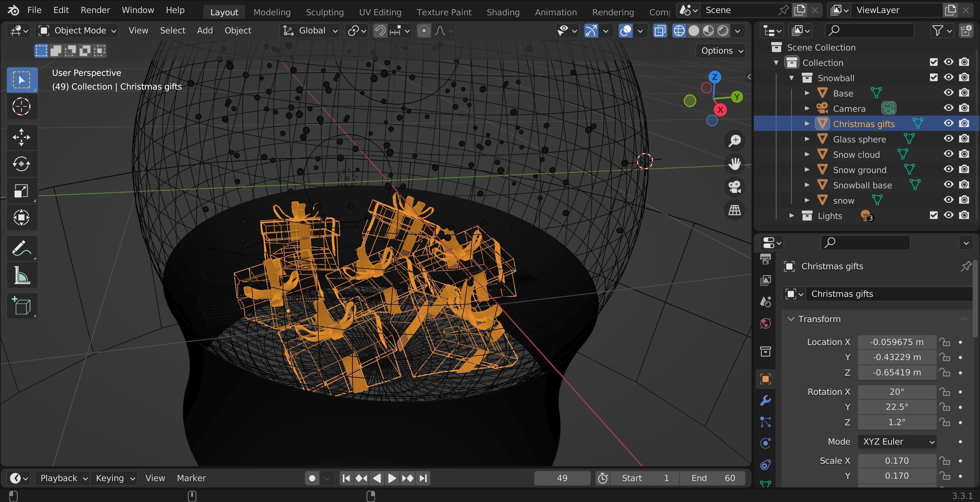Jump to the first frame
Viewport: 980px width, 502px height.
(x=346, y=478)
